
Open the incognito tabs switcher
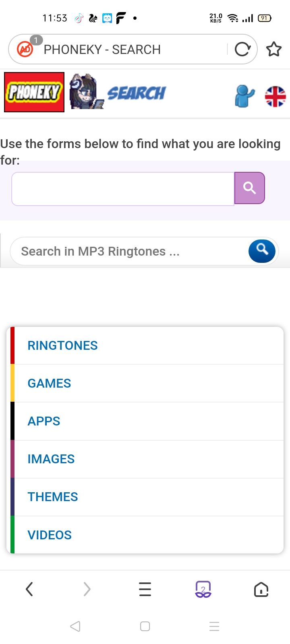tap(203, 590)
